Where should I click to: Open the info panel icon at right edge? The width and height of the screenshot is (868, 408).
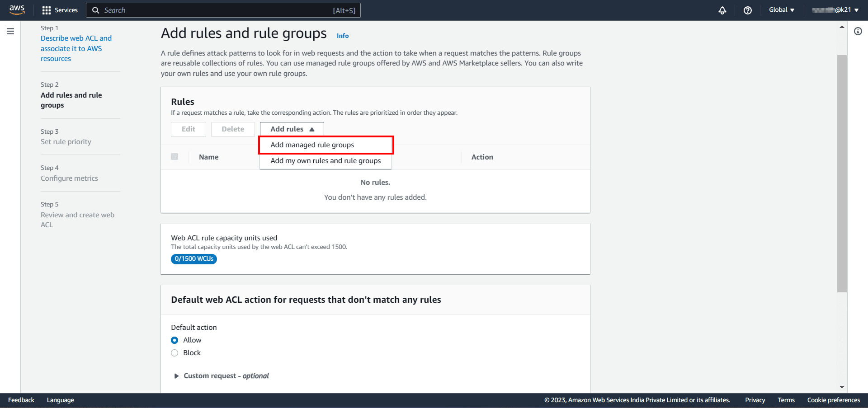[858, 31]
